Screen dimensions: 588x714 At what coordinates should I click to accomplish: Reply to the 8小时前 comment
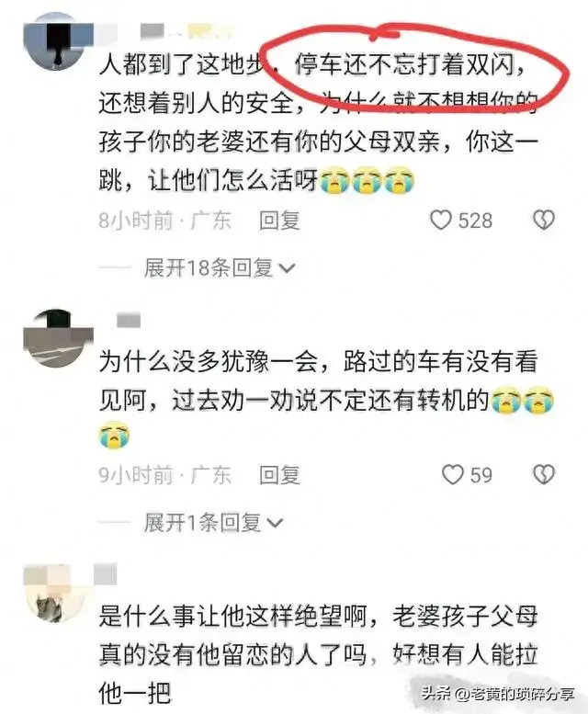click(279, 221)
